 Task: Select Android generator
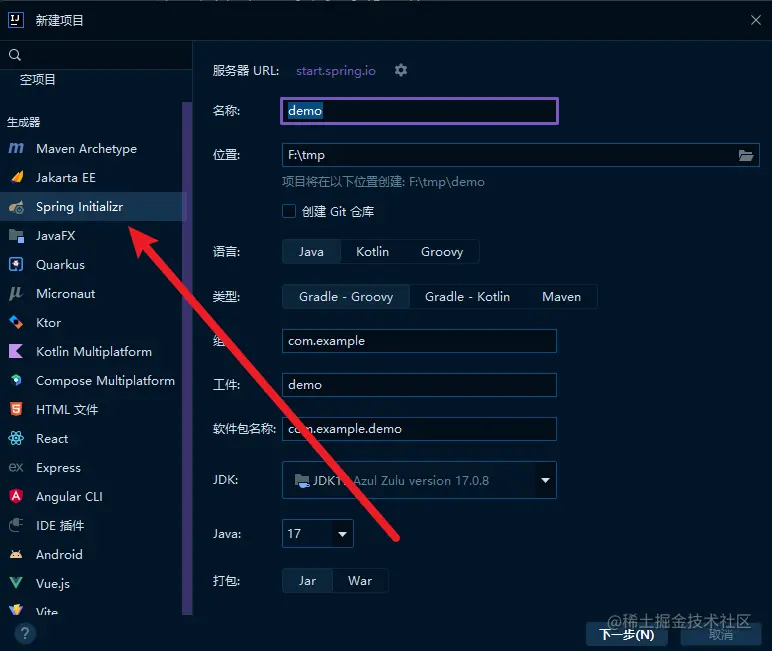93,554
